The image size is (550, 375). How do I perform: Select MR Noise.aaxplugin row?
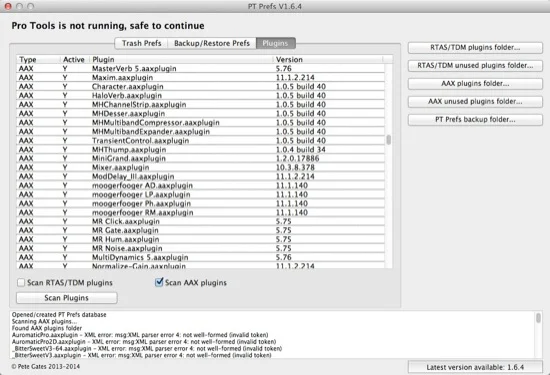click(201, 248)
